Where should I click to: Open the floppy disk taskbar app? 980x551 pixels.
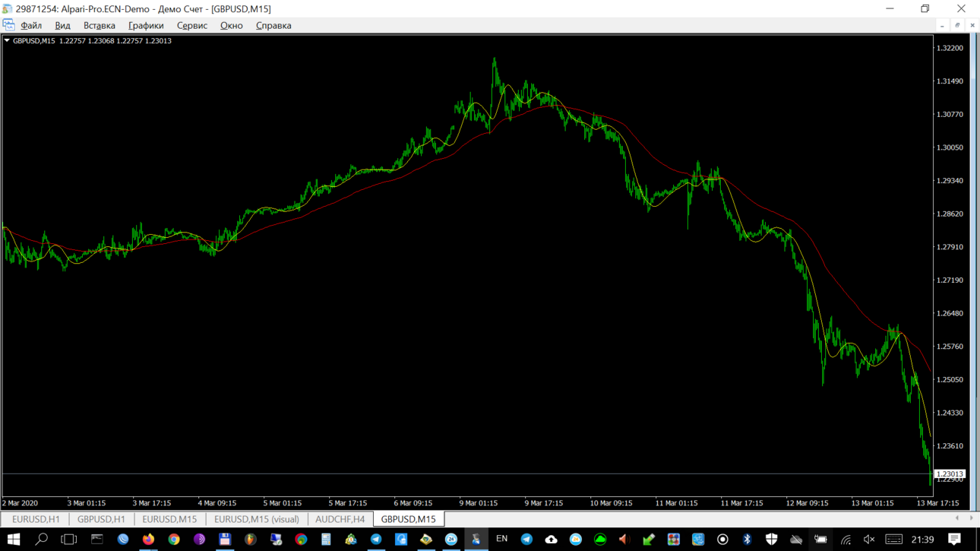coord(225,540)
